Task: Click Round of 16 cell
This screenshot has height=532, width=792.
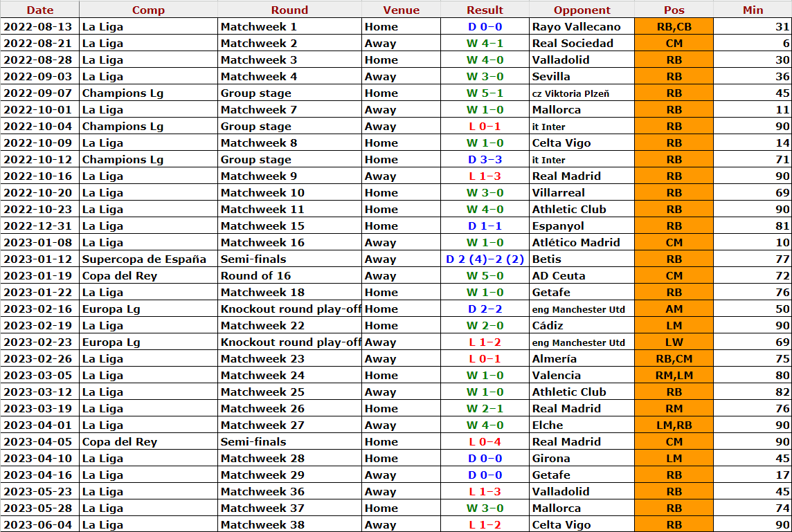Action: [x=289, y=275]
